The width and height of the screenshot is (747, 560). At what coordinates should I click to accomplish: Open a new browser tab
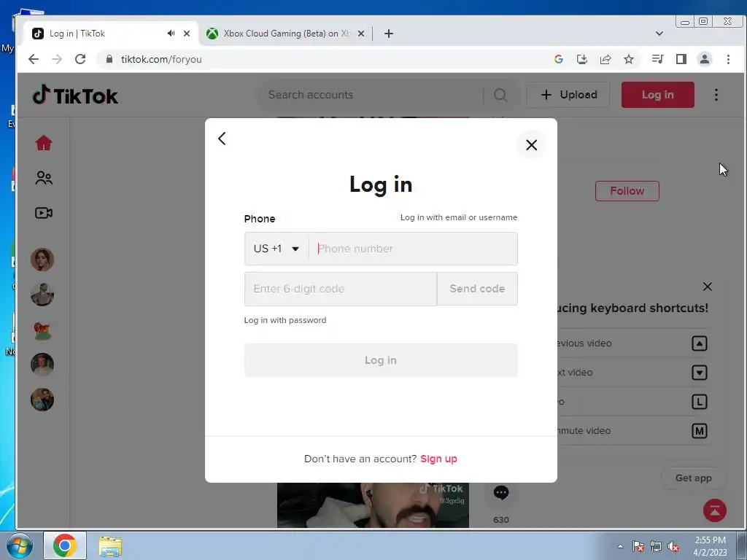pos(389,34)
